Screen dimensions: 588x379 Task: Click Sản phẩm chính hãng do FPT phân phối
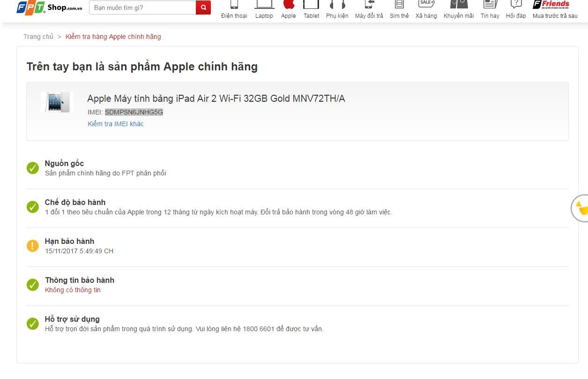[105, 173]
